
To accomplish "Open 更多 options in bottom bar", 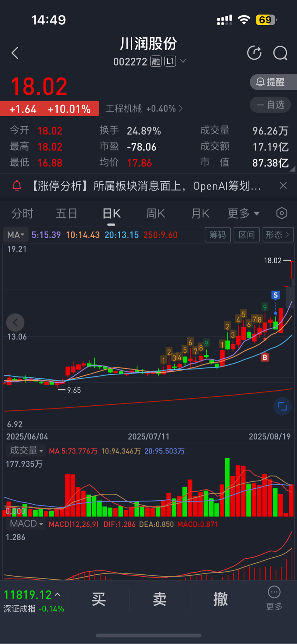I will [274, 598].
